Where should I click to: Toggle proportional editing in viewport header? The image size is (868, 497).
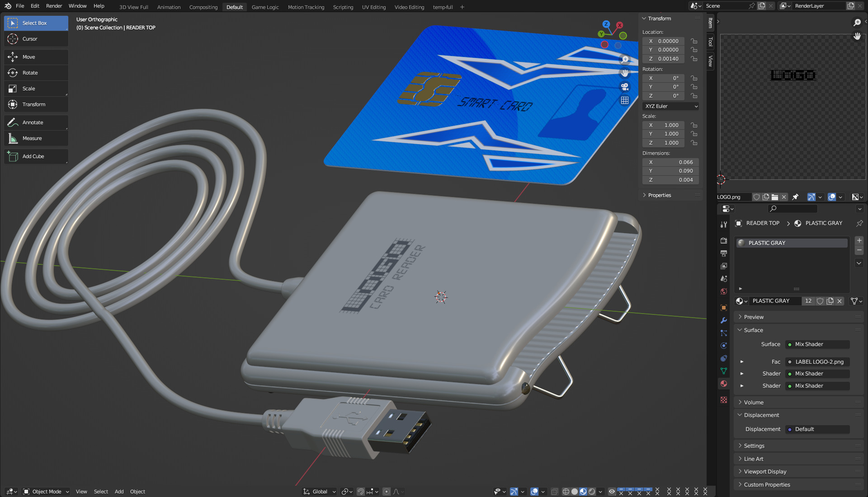click(x=387, y=492)
